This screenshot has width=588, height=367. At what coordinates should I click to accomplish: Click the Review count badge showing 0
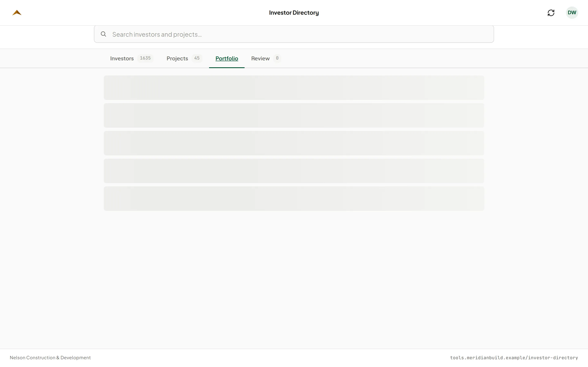click(277, 58)
